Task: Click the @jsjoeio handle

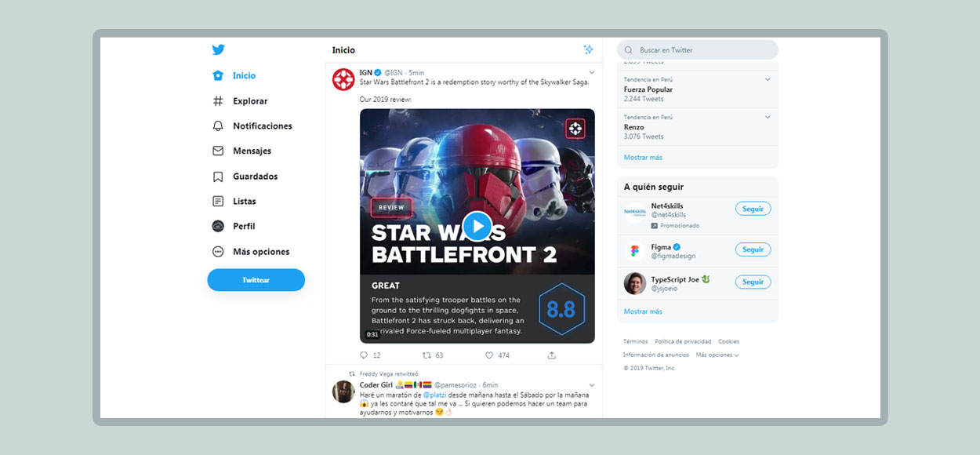Action: pos(665,289)
